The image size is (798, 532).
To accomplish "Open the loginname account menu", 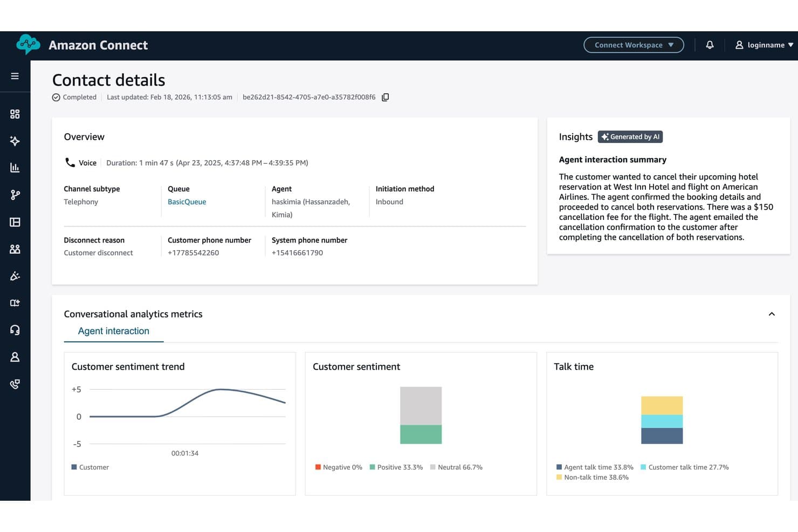I will pos(764,45).
